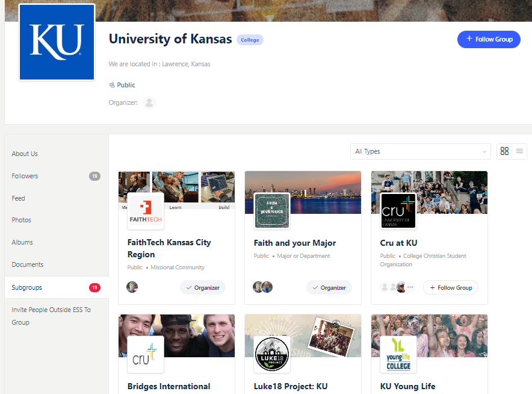
Task: View FaithTech member avatar
Action: 132,287
